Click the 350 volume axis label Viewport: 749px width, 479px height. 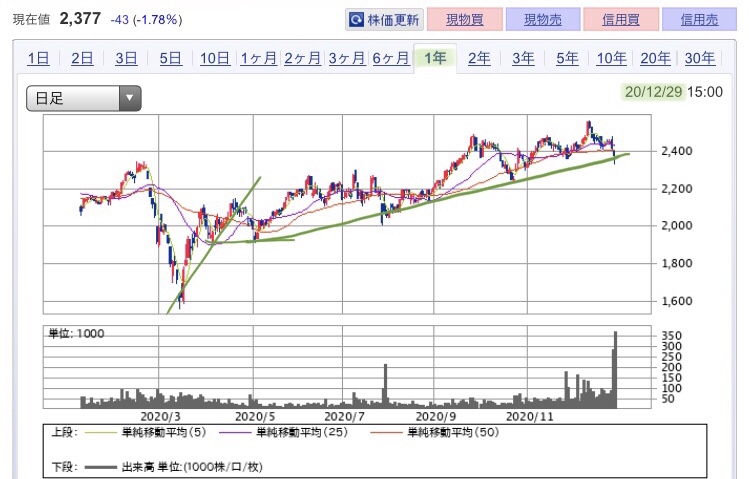pyautogui.click(x=671, y=335)
